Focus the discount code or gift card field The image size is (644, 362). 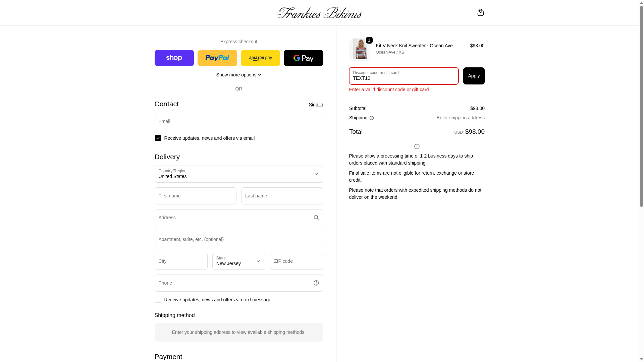(x=404, y=76)
